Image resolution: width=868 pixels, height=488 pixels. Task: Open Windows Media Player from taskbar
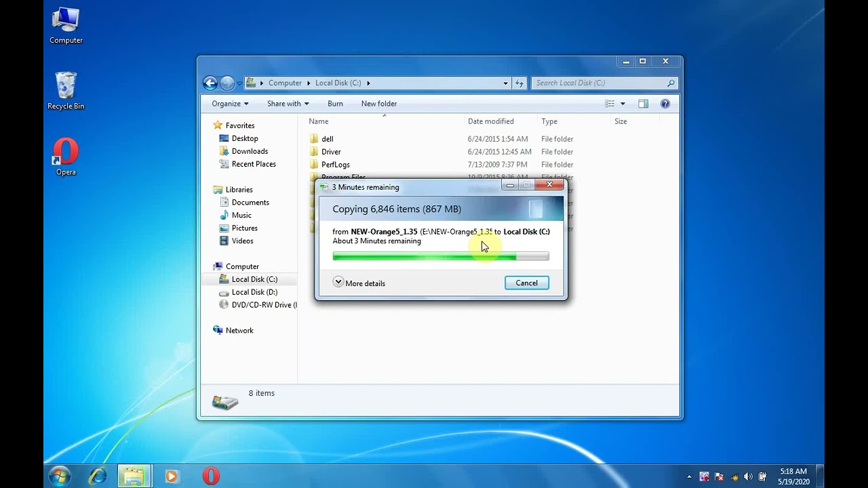click(x=172, y=476)
